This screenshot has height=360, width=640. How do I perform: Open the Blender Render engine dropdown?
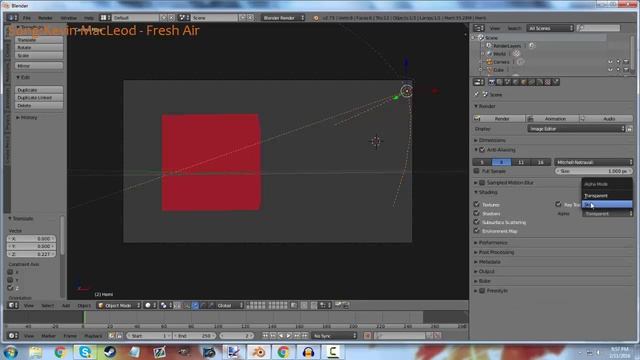click(x=283, y=18)
